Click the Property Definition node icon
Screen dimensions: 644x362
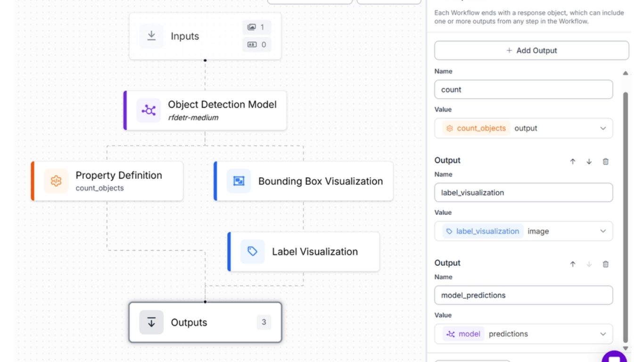point(56,181)
